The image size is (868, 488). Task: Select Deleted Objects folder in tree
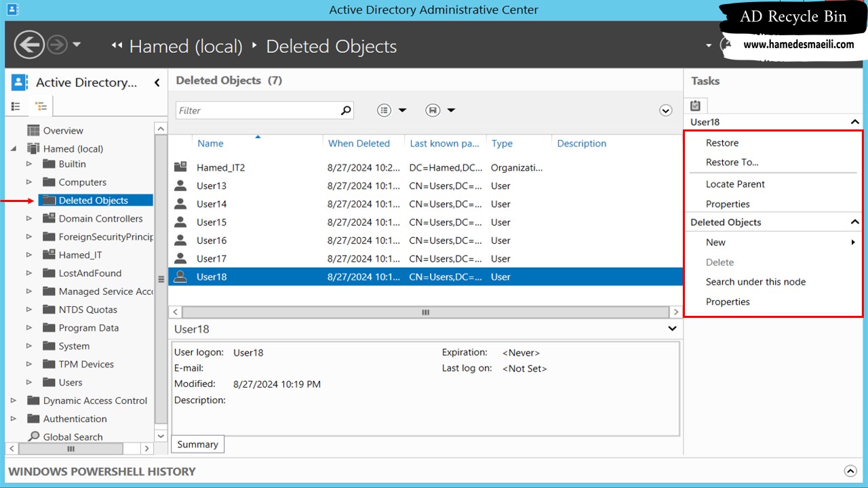pyautogui.click(x=95, y=201)
